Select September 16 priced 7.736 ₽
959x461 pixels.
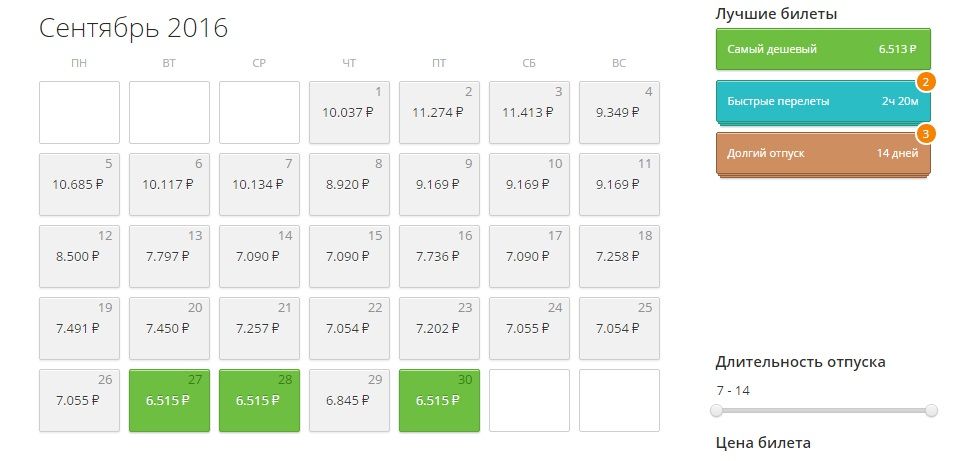439,256
